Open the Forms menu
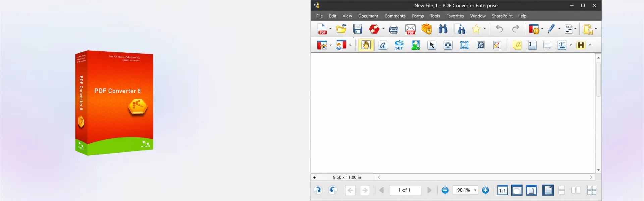Viewport: 644px width, 201px height. point(418,16)
